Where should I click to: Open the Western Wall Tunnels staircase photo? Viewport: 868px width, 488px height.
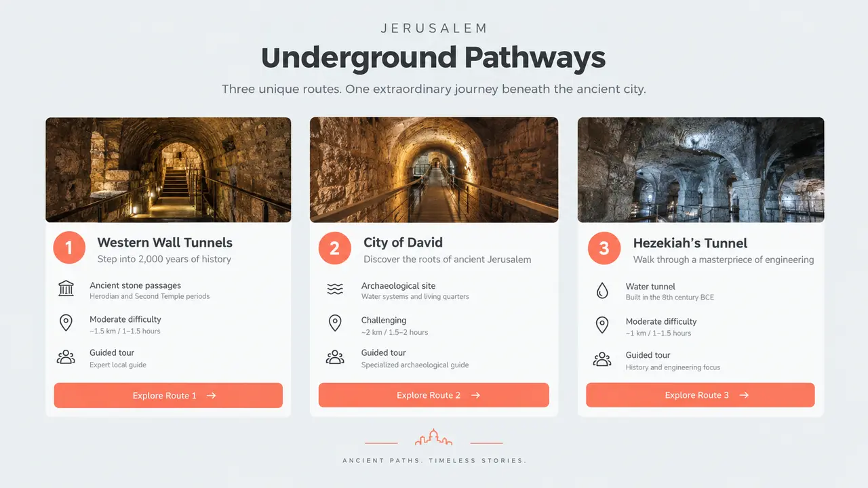point(168,170)
